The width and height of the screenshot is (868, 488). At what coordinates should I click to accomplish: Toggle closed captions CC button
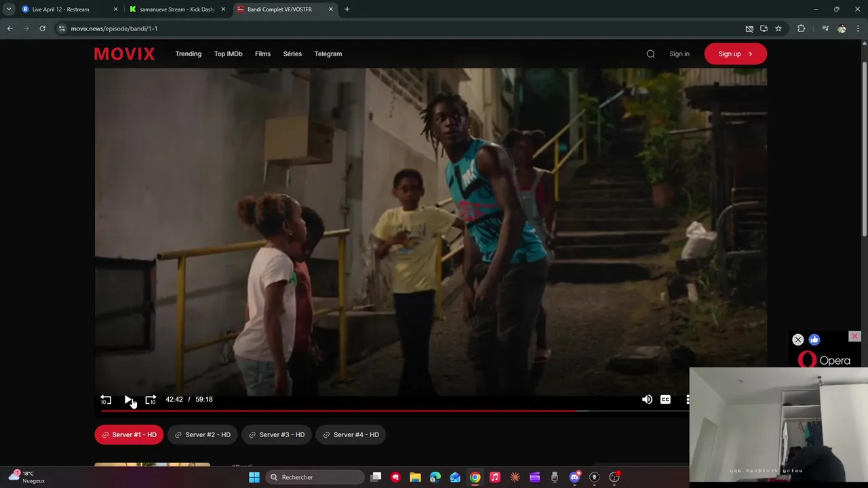tap(665, 400)
